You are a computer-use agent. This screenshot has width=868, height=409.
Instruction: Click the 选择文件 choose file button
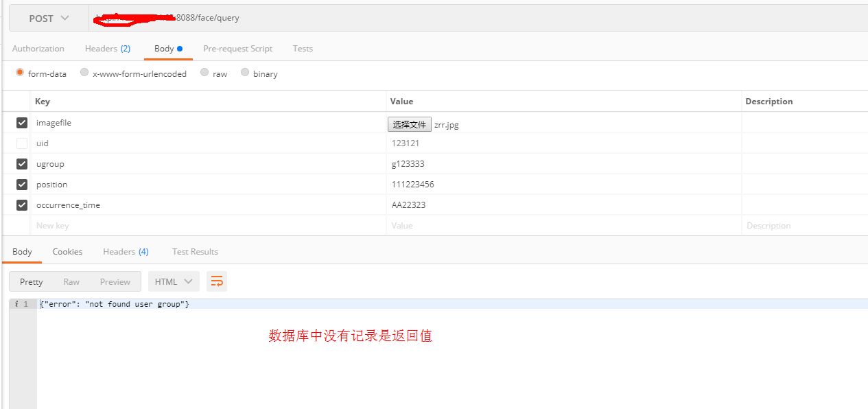point(409,124)
